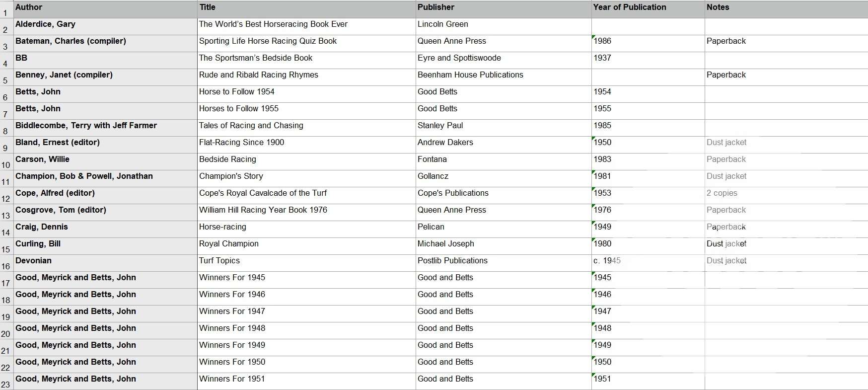Viewport: 868px width, 390px height.
Task: Select the 'Fontana' publisher cell
Action: coord(504,162)
